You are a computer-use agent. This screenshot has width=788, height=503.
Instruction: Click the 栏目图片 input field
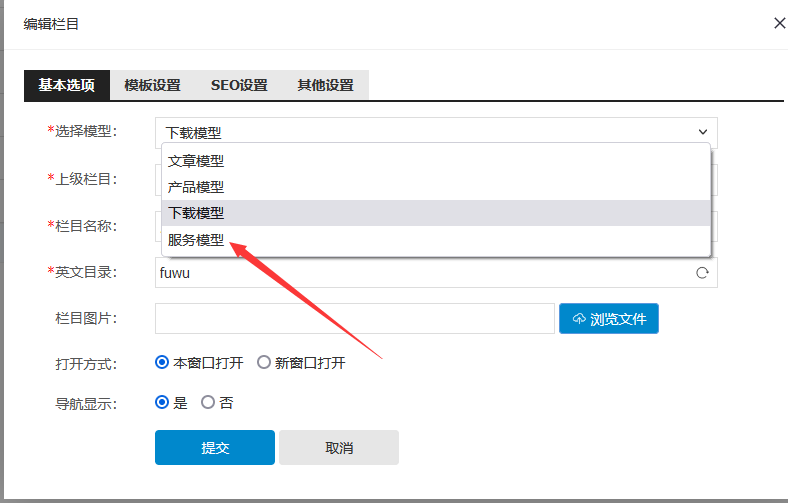pos(355,319)
